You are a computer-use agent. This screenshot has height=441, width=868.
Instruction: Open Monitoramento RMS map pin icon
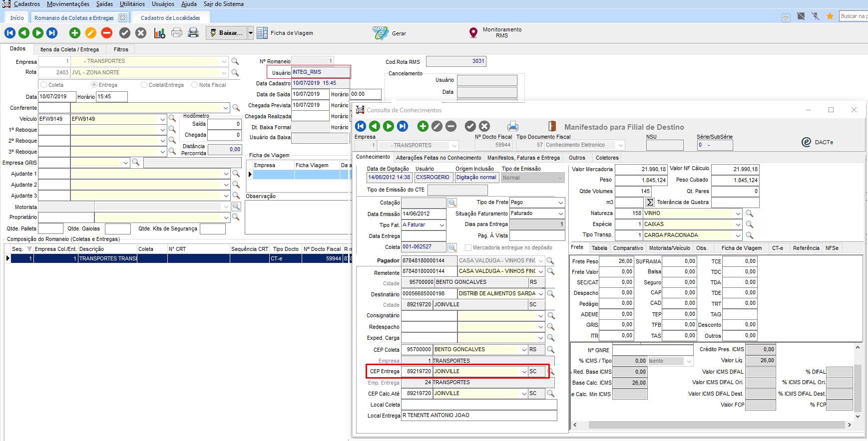473,33
